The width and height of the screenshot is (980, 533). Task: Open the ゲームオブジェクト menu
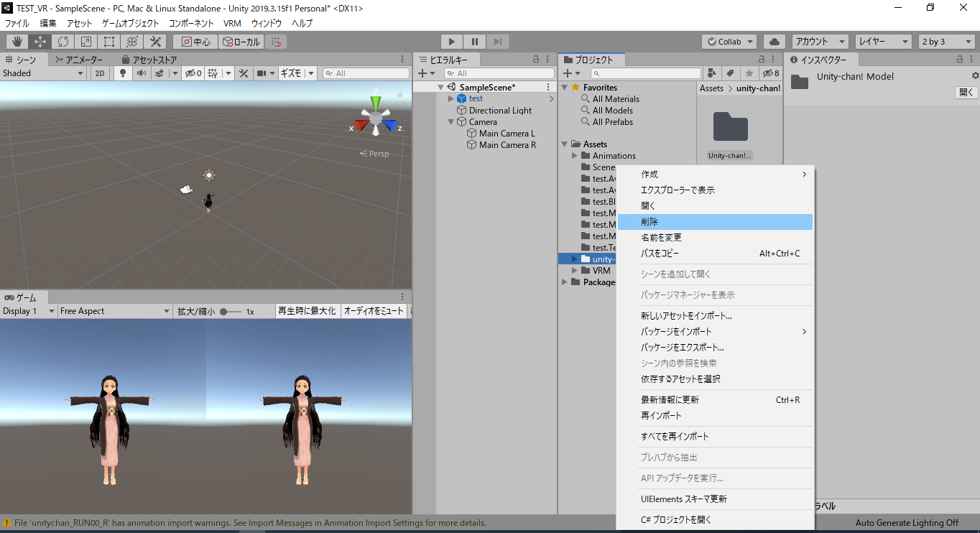tap(131, 23)
